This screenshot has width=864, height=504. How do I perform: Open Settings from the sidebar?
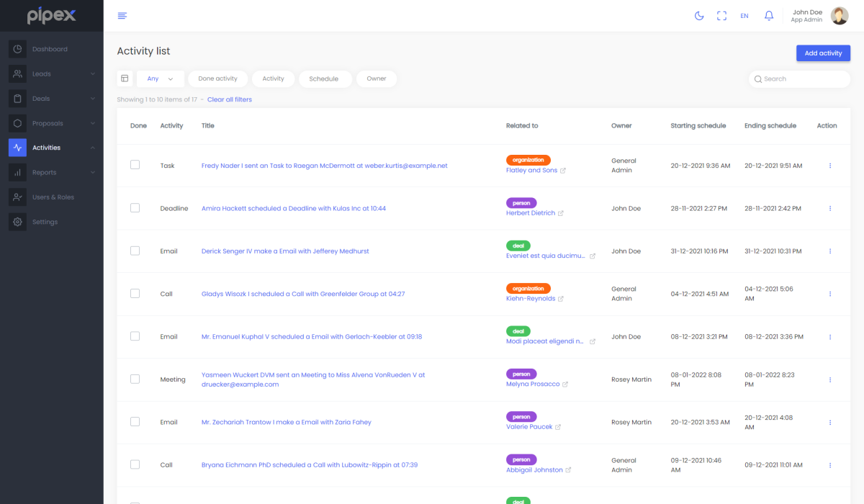pyautogui.click(x=45, y=222)
